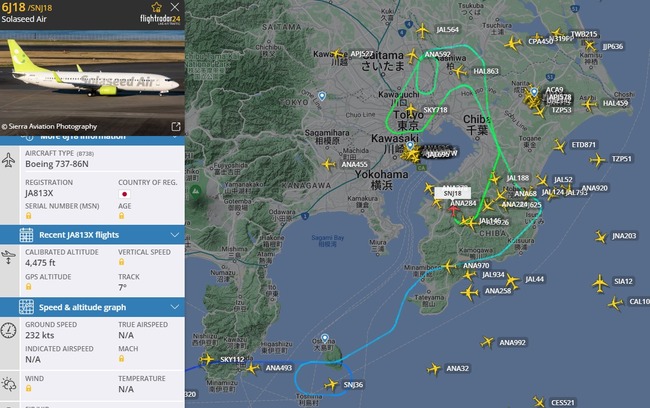
Task: Click locked Wind padlock icon
Action: click(29, 389)
